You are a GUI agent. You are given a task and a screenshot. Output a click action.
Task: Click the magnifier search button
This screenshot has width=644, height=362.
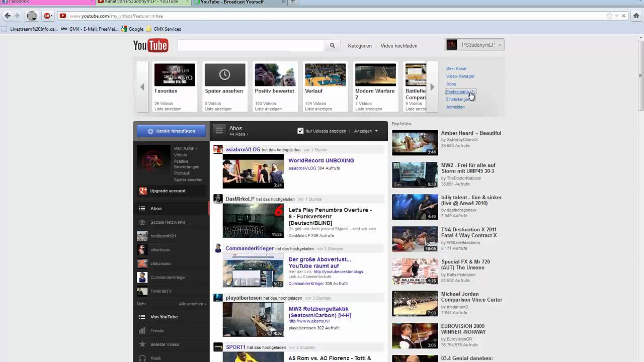tap(332, 45)
